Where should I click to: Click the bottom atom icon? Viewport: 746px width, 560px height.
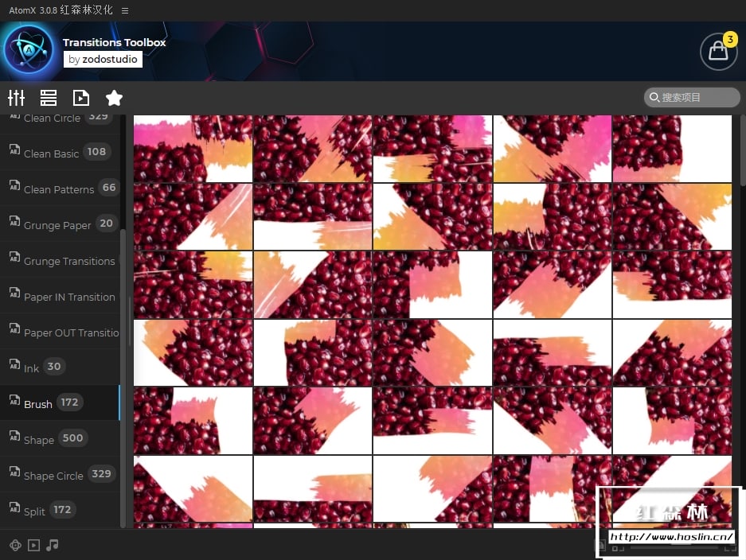pyautogui.click(x=15, y=545)
